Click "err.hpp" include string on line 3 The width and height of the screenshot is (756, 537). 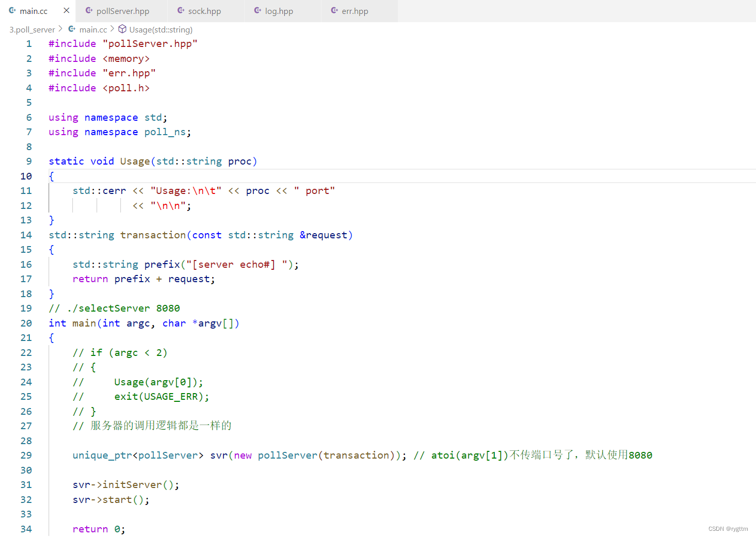pos(129,73)
